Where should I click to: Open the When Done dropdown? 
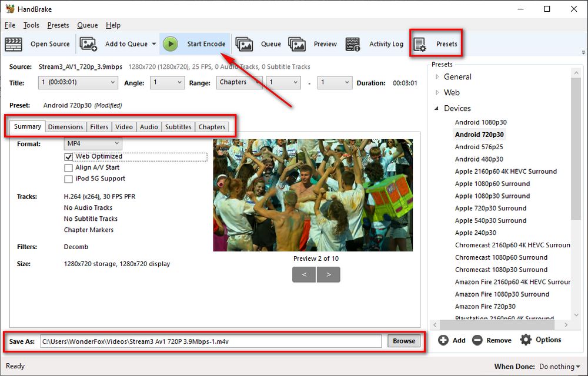pyautogui.click(x=555, y=366)
